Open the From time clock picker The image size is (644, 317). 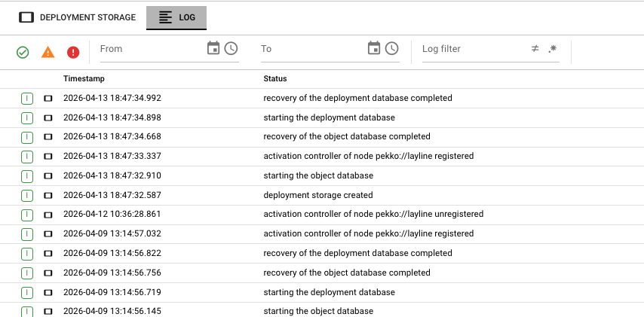[232, 48]
